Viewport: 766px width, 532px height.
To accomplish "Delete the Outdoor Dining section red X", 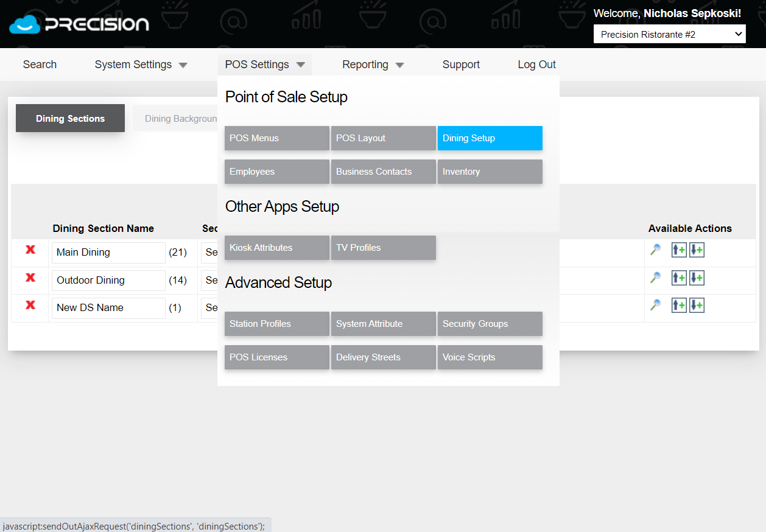I will click(x=30, y=278).
